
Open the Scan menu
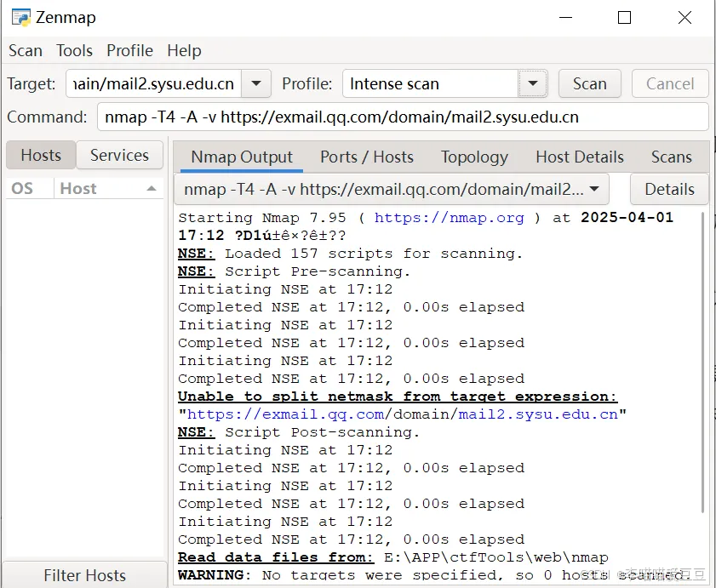26,51
